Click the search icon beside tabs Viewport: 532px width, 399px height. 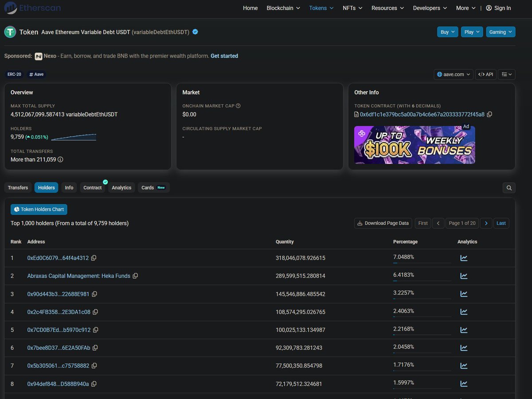coord(509,188)
